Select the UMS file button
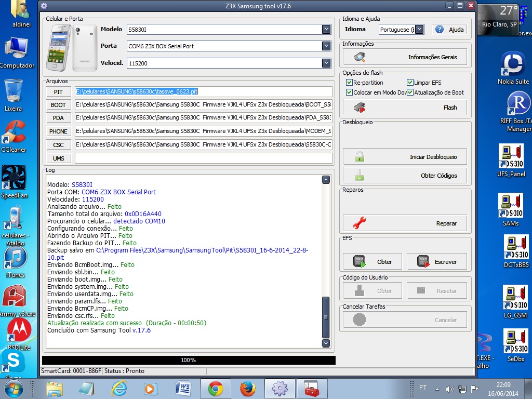 pyautogui.click(x=58, y=158)
